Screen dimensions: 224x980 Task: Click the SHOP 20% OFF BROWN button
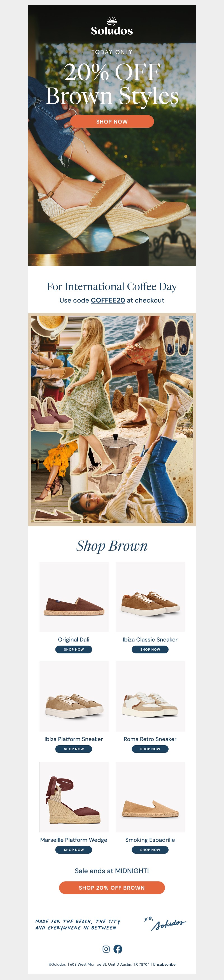point(112,888)
